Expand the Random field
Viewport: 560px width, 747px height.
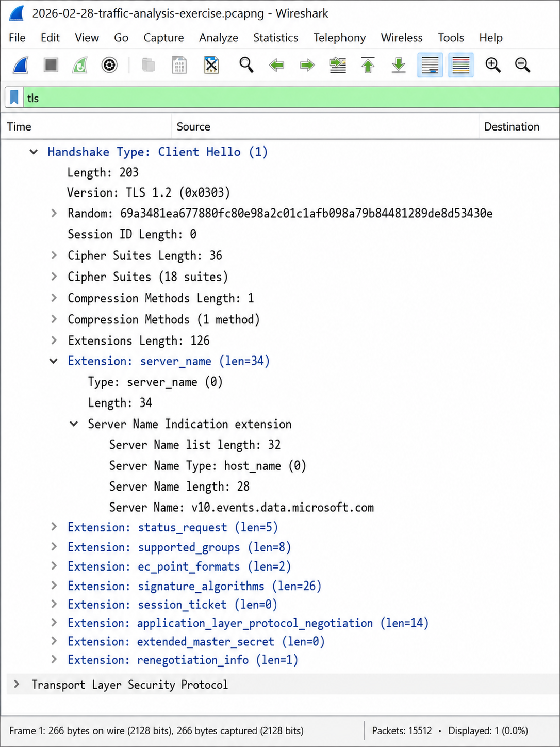pyautogui.click(x=54, y=213)
